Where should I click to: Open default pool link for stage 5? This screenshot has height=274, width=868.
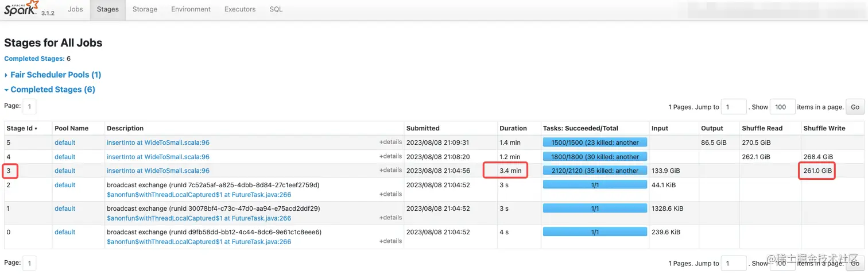point(65,142)
